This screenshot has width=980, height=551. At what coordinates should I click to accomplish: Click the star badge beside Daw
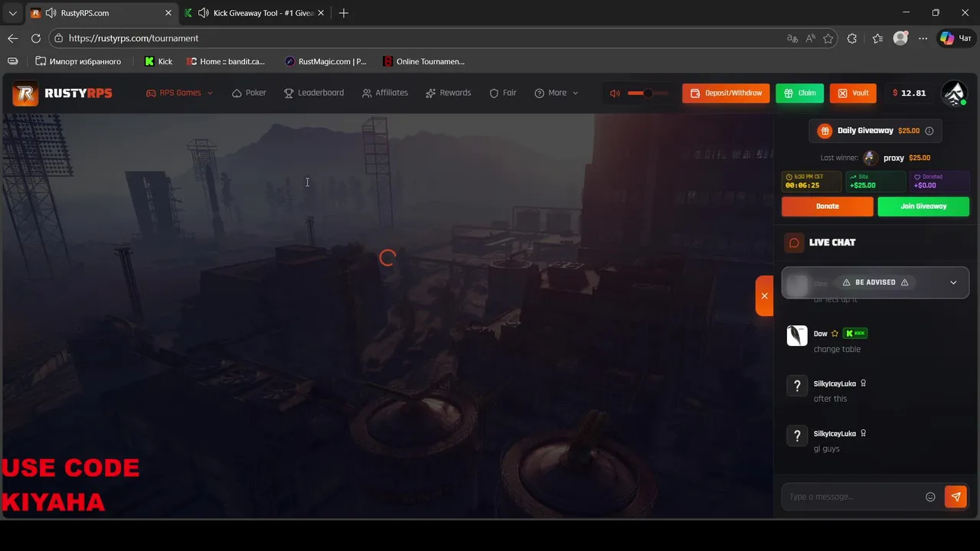[835, 334]
